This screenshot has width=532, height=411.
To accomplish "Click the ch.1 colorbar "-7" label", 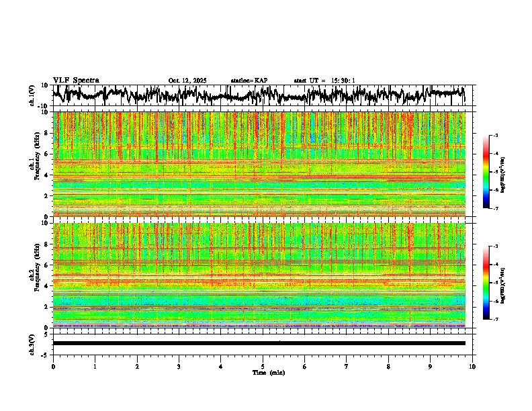I will pyautogui.click(x=495, y=209).
